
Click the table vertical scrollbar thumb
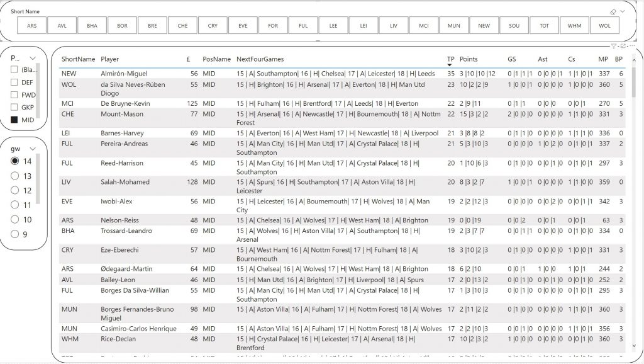[634, 81]
